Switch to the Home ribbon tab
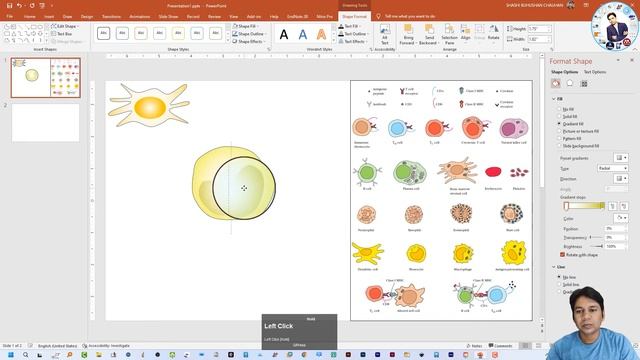Screen dimensions: 640x360 coord(29,16)
